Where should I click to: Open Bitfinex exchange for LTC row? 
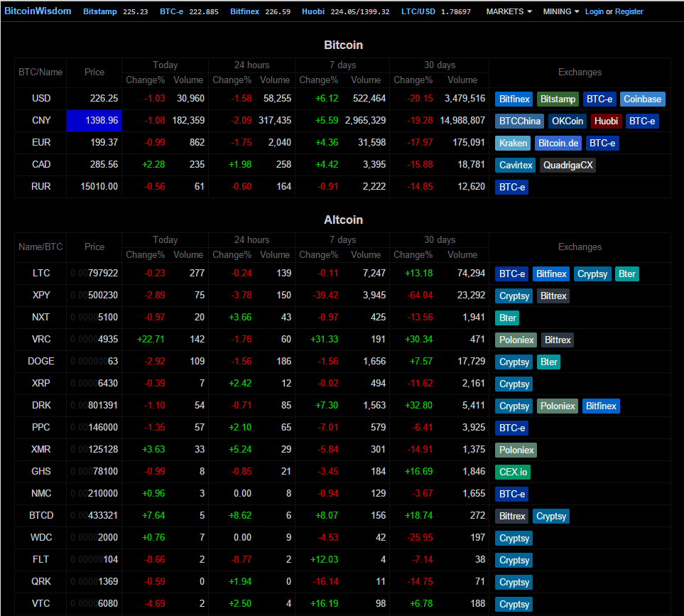551,274
